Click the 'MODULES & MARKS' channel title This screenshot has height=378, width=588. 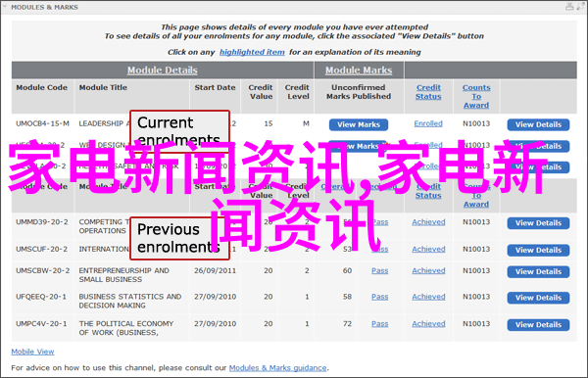point(45,7)
